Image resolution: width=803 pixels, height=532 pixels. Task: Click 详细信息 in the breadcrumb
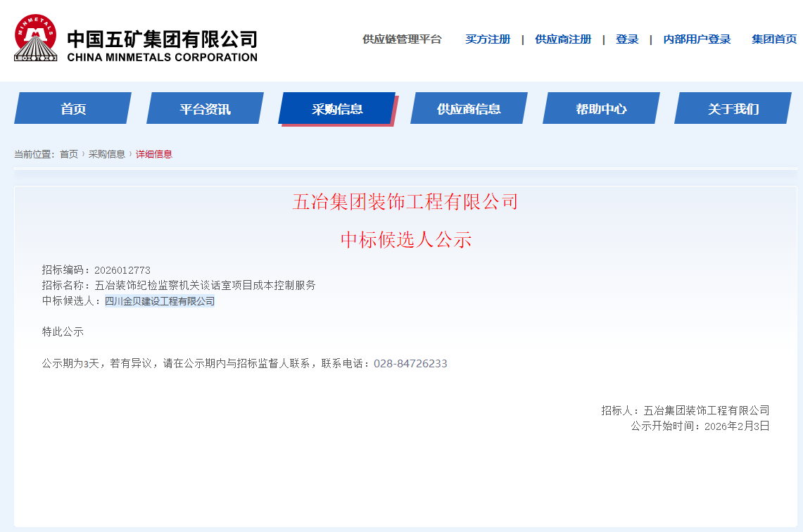click(153, 154)
